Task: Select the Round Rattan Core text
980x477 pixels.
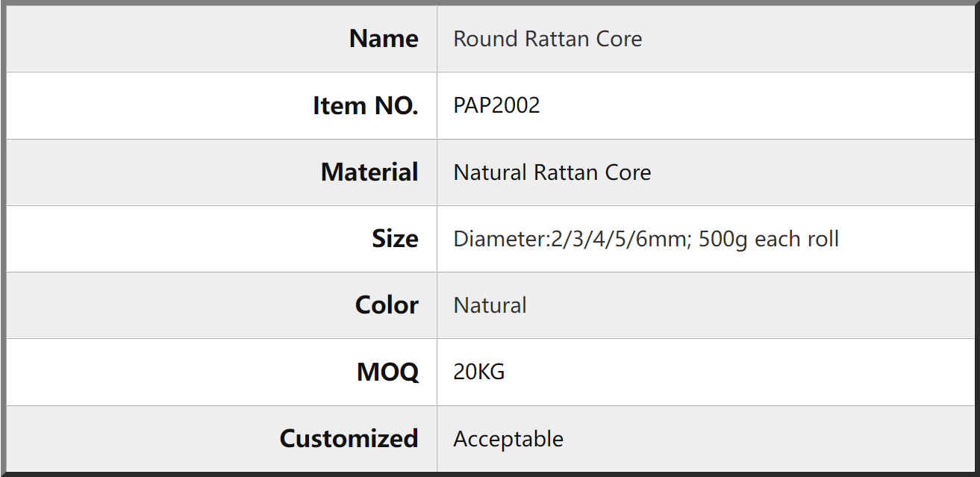Action: (548, 39)
